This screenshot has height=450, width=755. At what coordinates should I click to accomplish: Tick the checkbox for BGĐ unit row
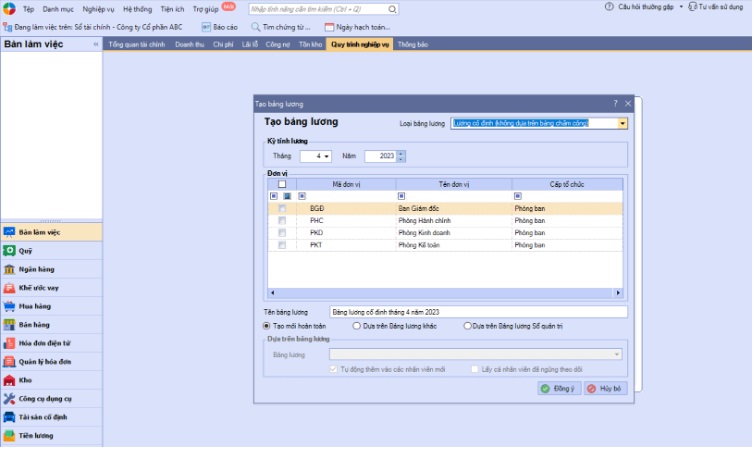[282, 208]
